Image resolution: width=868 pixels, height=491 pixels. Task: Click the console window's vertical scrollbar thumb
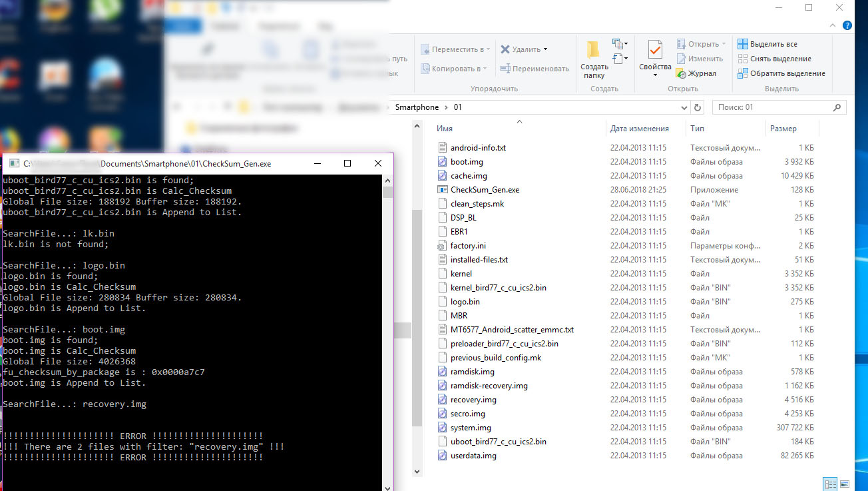pos(388,193)
